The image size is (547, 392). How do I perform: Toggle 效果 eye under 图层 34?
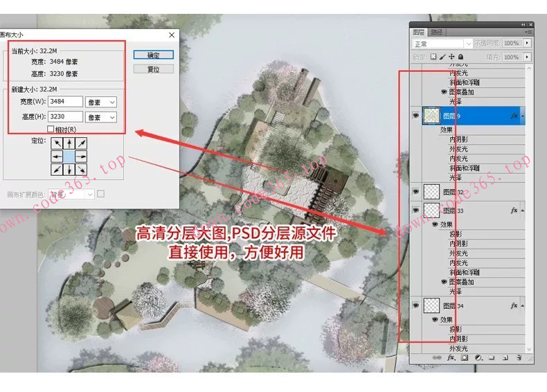click(435, 320)
